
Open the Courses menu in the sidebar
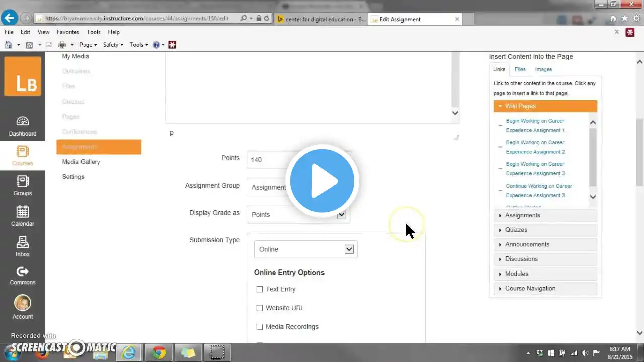pos(23,156)
